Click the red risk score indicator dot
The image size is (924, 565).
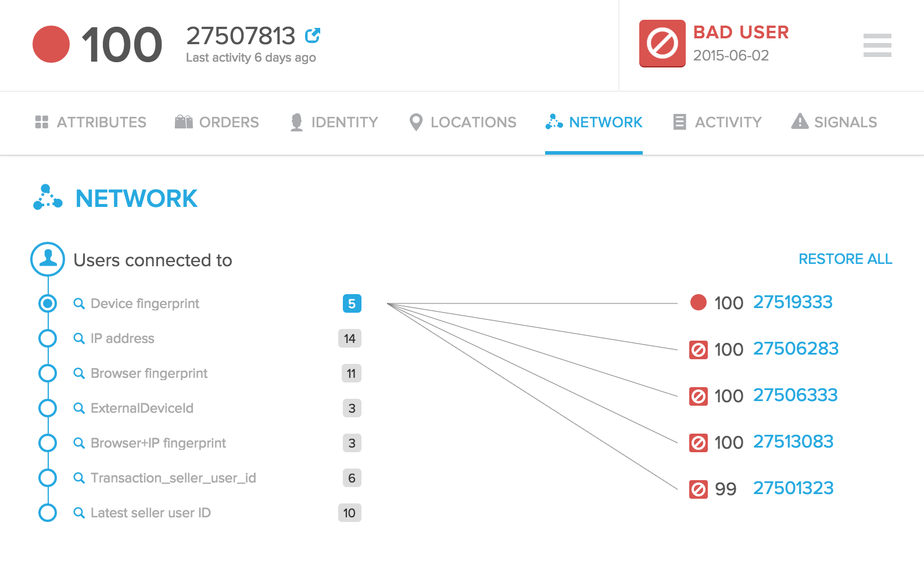[x=51, y=44]
